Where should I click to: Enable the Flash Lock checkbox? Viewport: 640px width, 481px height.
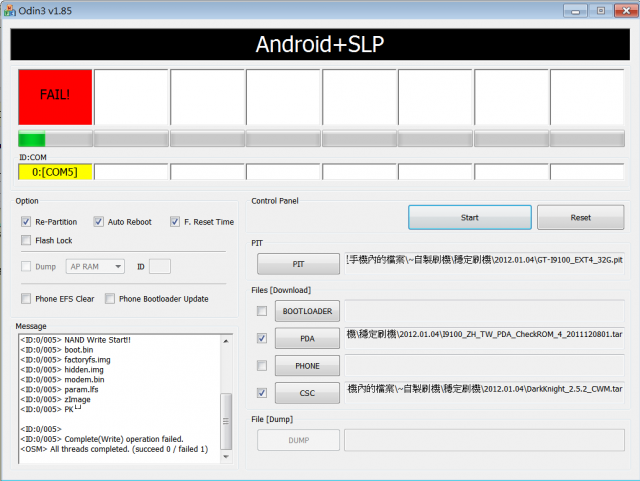26,240
